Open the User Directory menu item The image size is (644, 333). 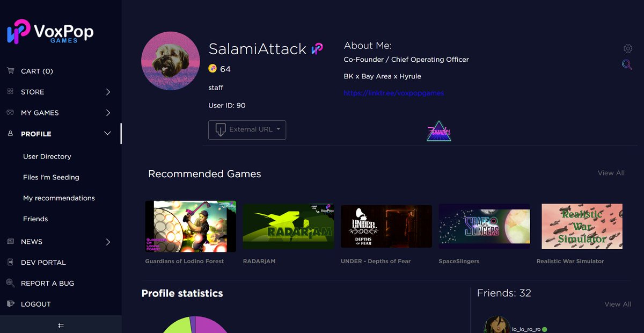pyautogui.click(x=47, y=156)
